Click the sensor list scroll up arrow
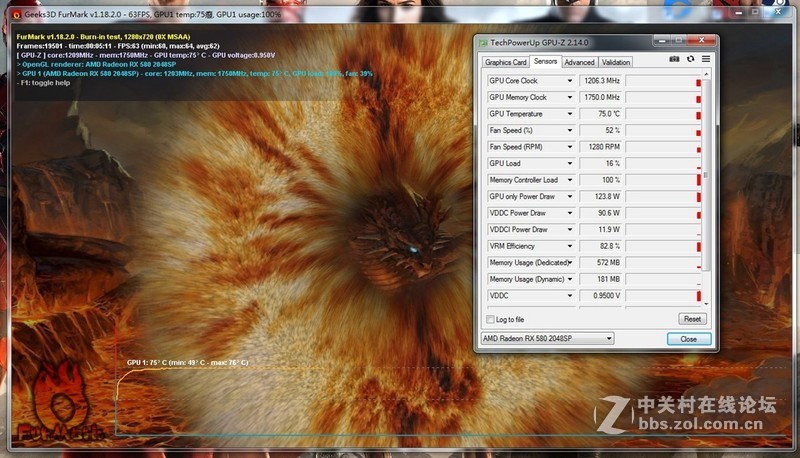This screenshot has height=458, width=800. (706, 74)
